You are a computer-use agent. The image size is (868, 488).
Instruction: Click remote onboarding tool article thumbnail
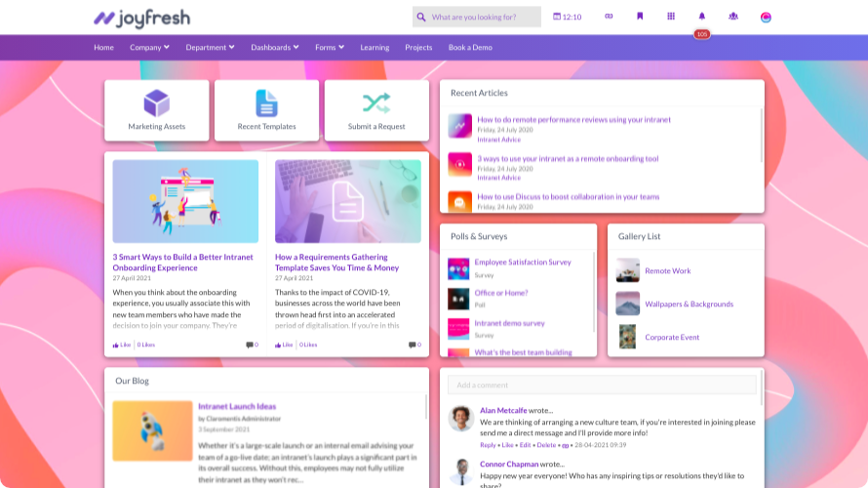[x=460, y=165]
